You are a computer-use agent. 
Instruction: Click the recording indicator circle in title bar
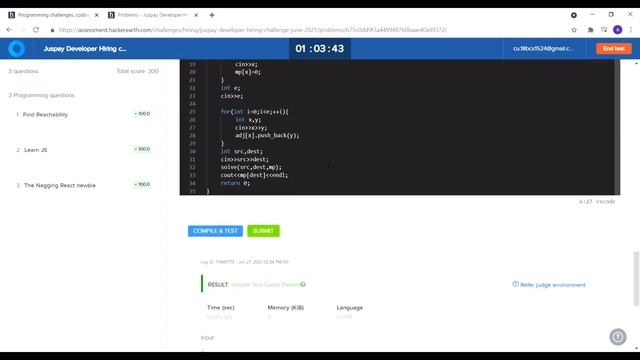(x=573, y=15)
